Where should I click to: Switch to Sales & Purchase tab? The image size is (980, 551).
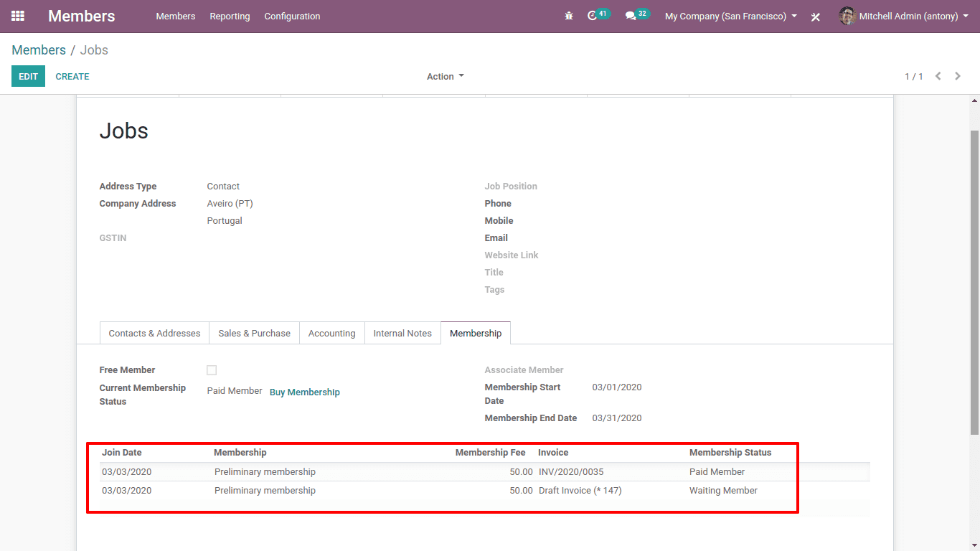click(255, 333)
